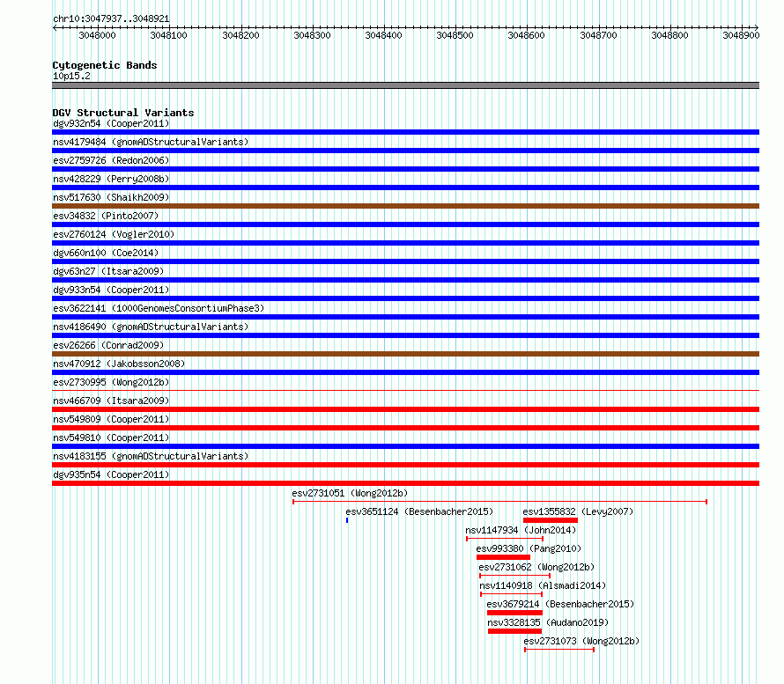This screenshot has width=784, height=684.
Task: Click the red bar under esv1355832
Action: [x=551, y=520]
